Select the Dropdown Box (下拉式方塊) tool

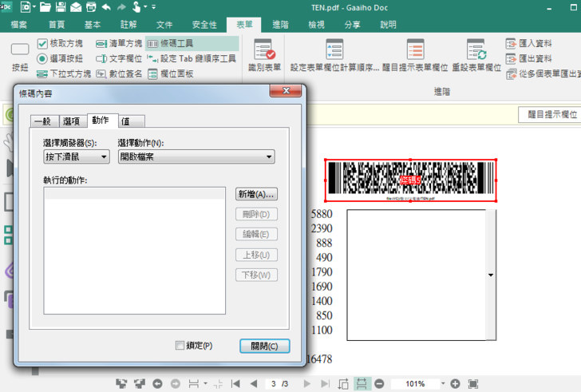[x=64, y=73]
